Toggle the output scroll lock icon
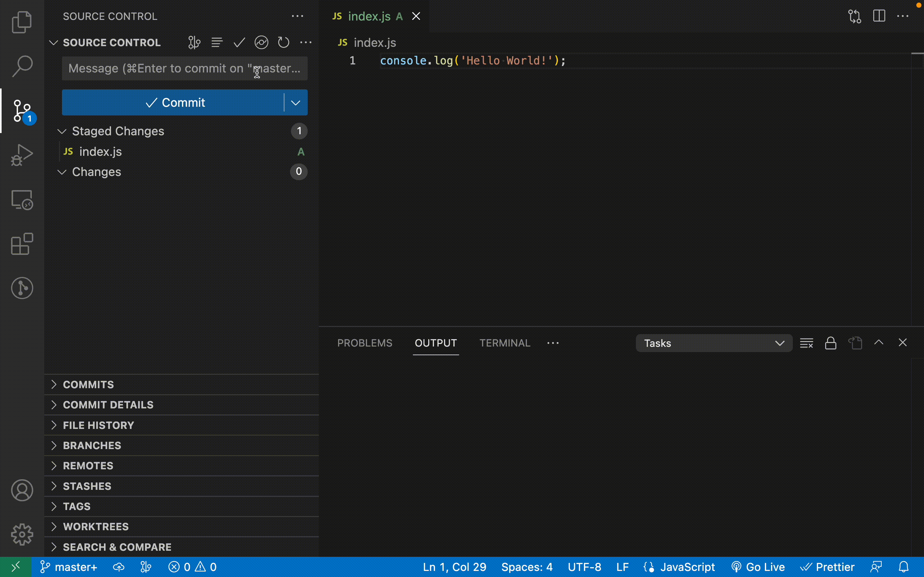 830,343
